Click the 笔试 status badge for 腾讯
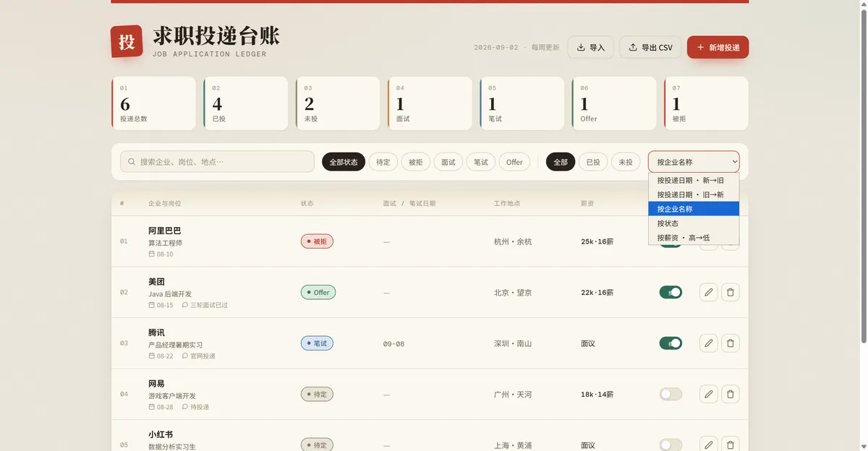 click(317, 343)
